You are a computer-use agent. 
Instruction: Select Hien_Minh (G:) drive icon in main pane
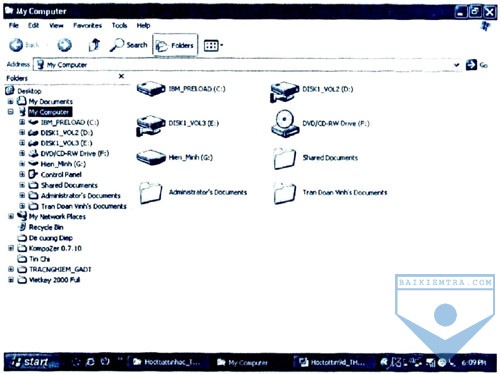pyautogui.click(x=151, y=157)
